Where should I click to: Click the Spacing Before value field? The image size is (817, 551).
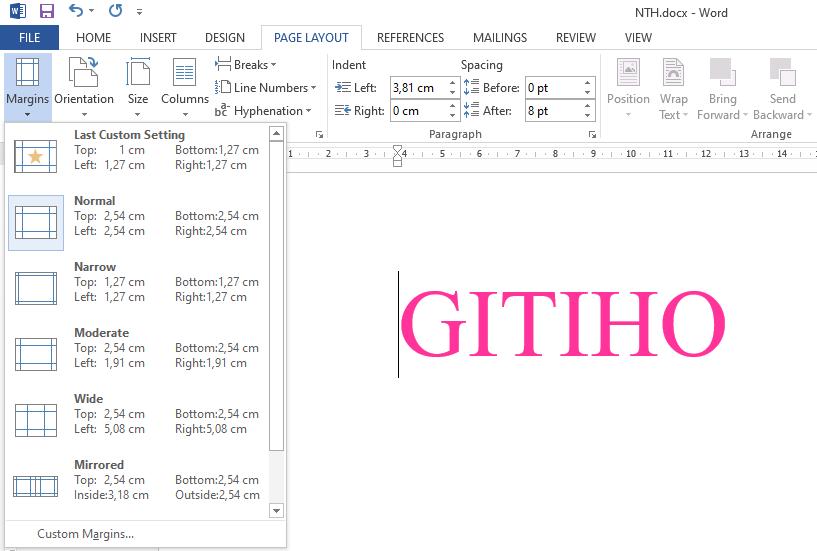tap(553, 88)
